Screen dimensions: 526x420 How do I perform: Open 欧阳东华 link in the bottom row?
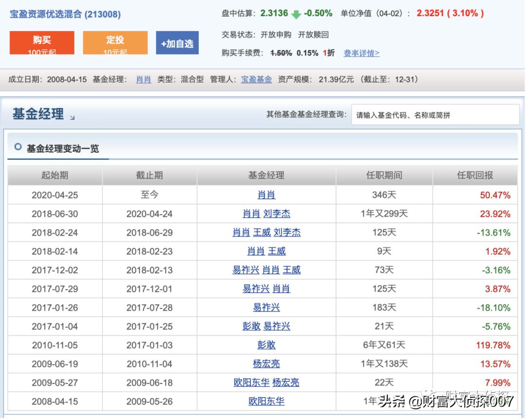coord(265,401)
